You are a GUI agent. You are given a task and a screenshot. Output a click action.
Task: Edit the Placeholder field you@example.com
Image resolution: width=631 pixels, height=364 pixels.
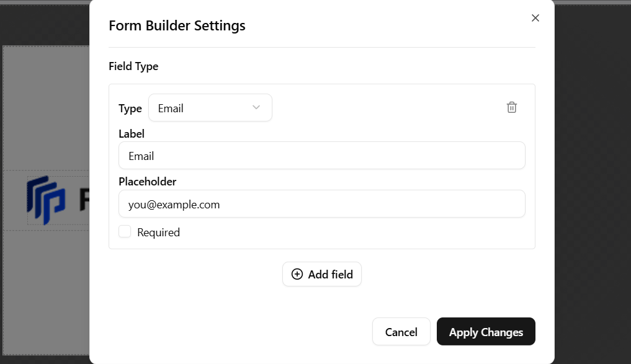321,204
